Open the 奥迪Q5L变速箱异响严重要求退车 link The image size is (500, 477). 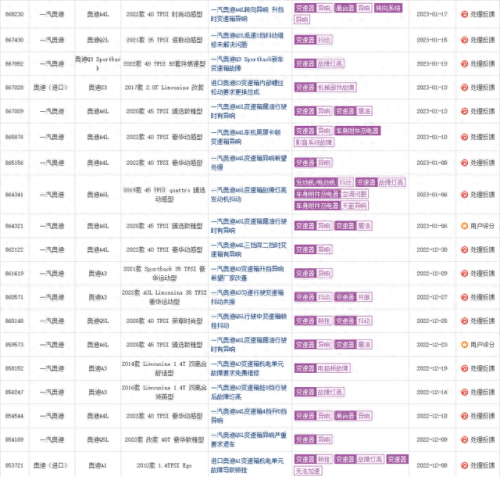[249, 440]
